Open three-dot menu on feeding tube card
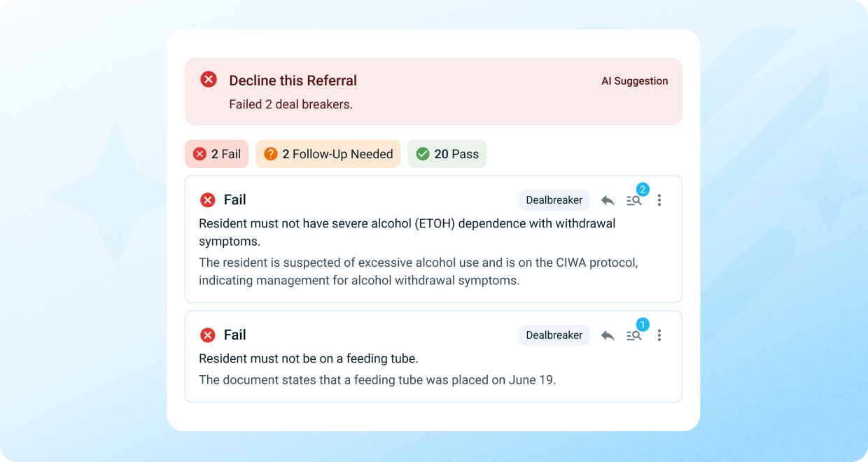 coord(659,335)
